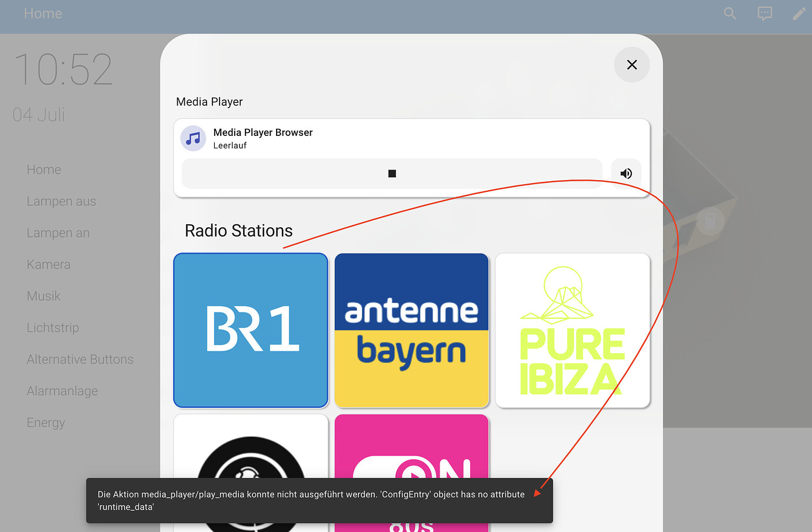Toggle mute with the speaker icon
Viewport: 812px width, 532px height.
625,173
